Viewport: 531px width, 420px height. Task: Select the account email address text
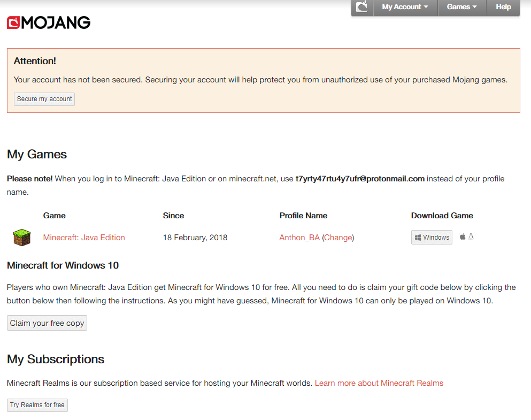pos(360,179)
